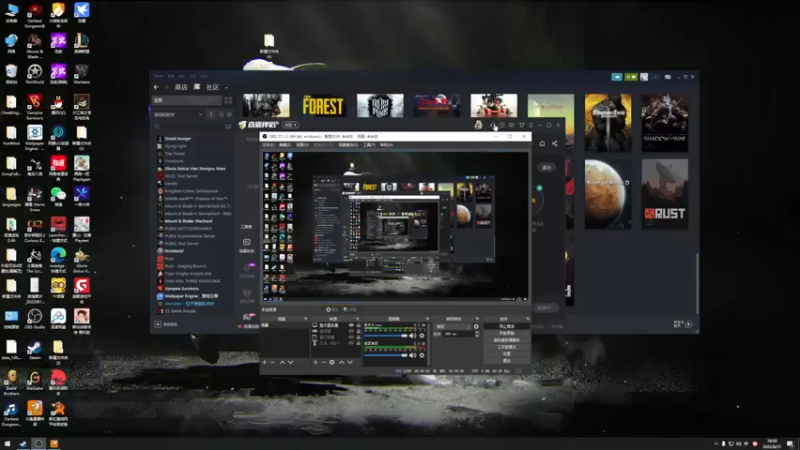The height and width of the screenshot is (450, 800).
Task: Click 停止推流 button in OBS controls
Action: (507, 327)
